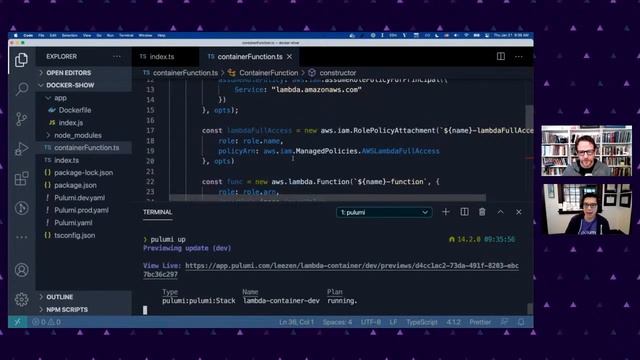Open editor more actions ellipsis

(519, 56)
